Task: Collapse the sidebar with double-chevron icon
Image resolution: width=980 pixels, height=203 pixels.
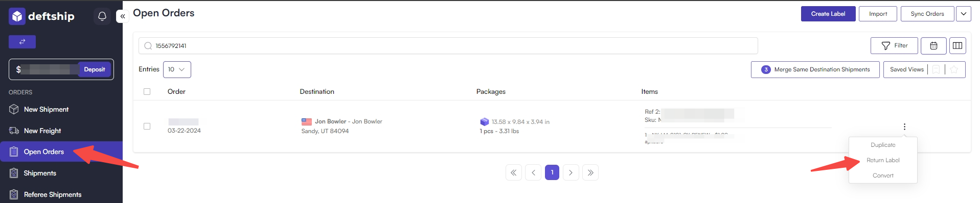Action: tap(122, 16)
